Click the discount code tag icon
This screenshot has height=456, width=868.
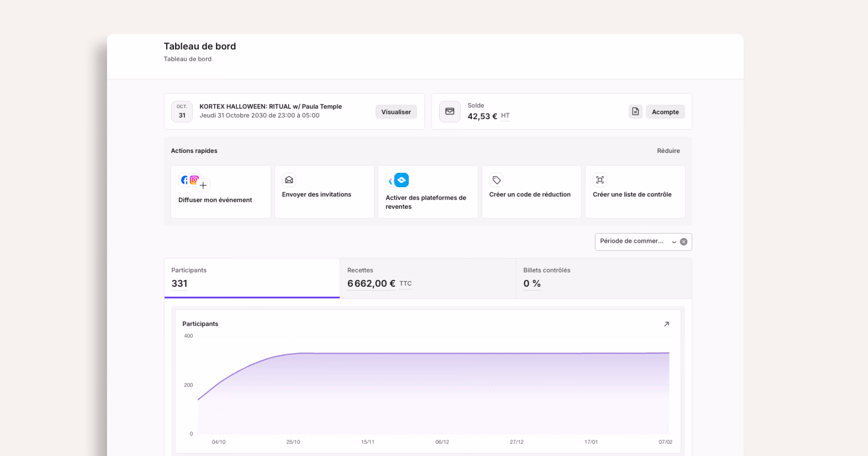click(496, 180)
